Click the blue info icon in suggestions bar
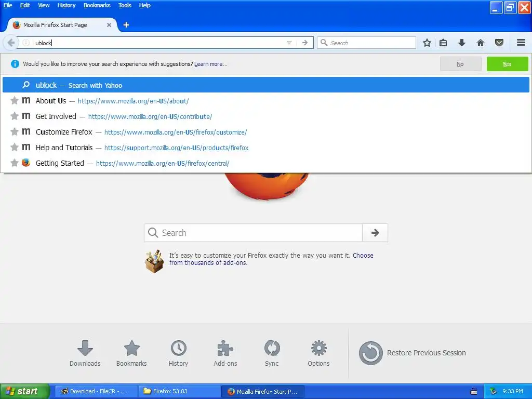The height and width of the screenshot is (399, 532). pos(15,64)
